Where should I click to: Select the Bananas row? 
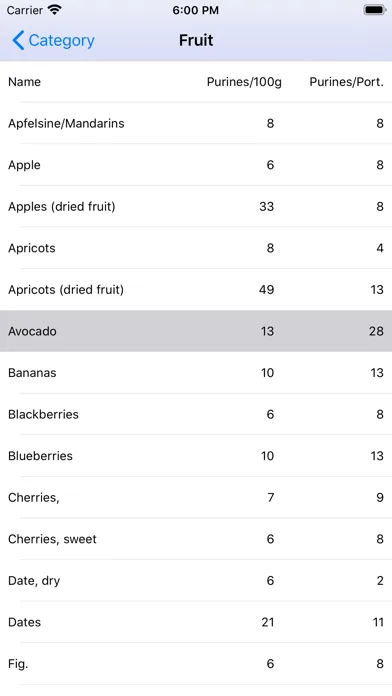click(196, 373)
